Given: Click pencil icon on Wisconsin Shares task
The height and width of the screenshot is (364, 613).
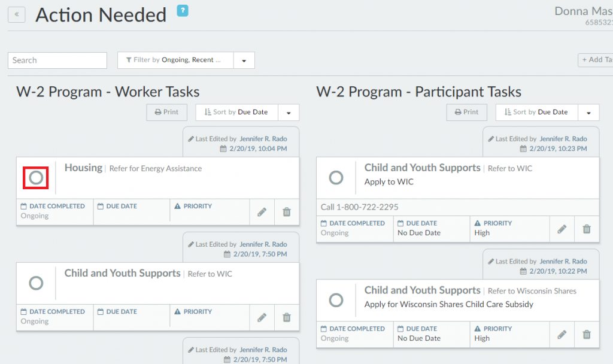Looking at the screenshot, I should (x=562, y=334).
